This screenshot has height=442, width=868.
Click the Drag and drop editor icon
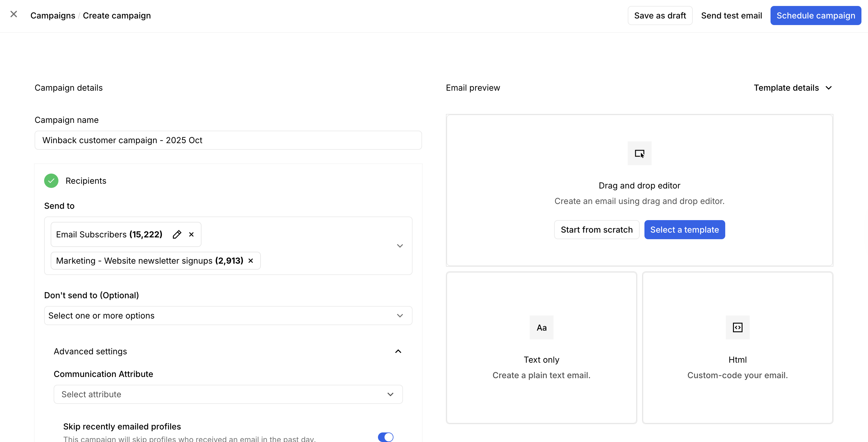(639, 153)
